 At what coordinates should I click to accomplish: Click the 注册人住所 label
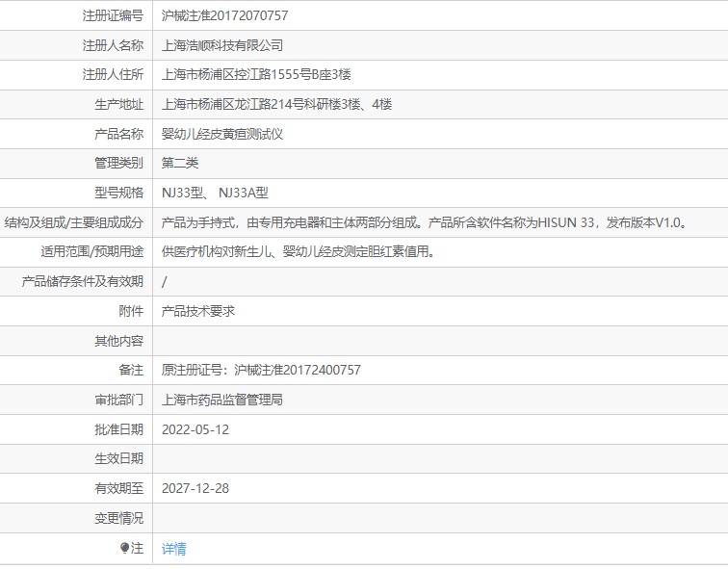[113, 74]
